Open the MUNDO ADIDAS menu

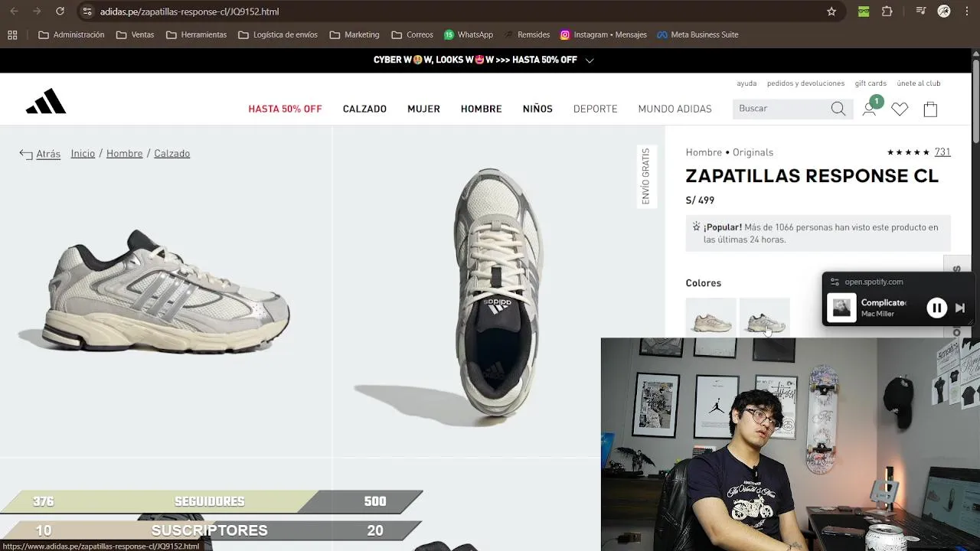pos(675,109)
